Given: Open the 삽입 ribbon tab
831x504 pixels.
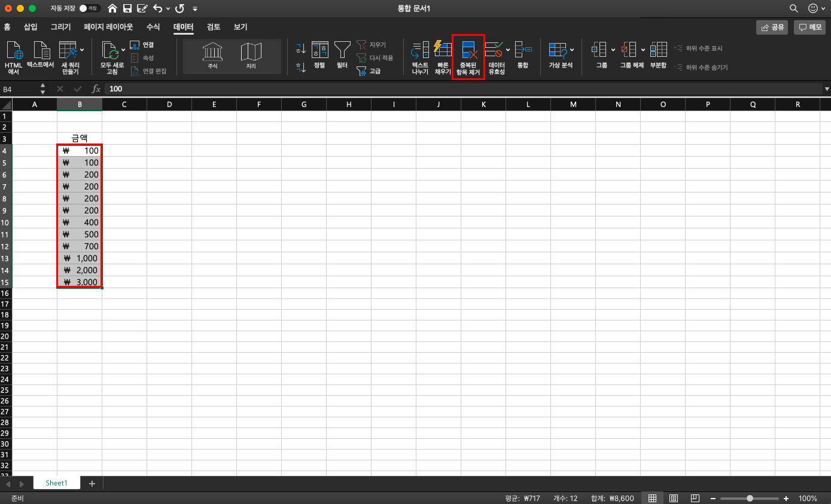Looking at the screenshot, I should point(31,27).
